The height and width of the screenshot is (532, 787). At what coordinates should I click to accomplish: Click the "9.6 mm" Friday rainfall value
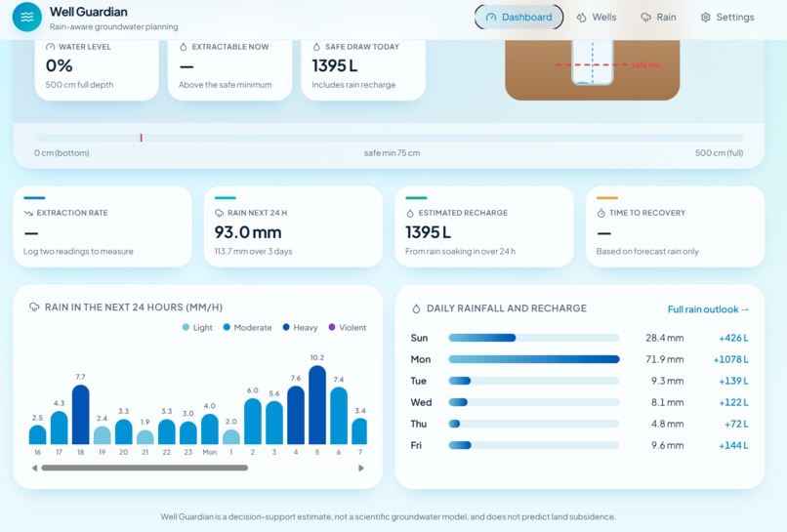click(x=668, y=445)
